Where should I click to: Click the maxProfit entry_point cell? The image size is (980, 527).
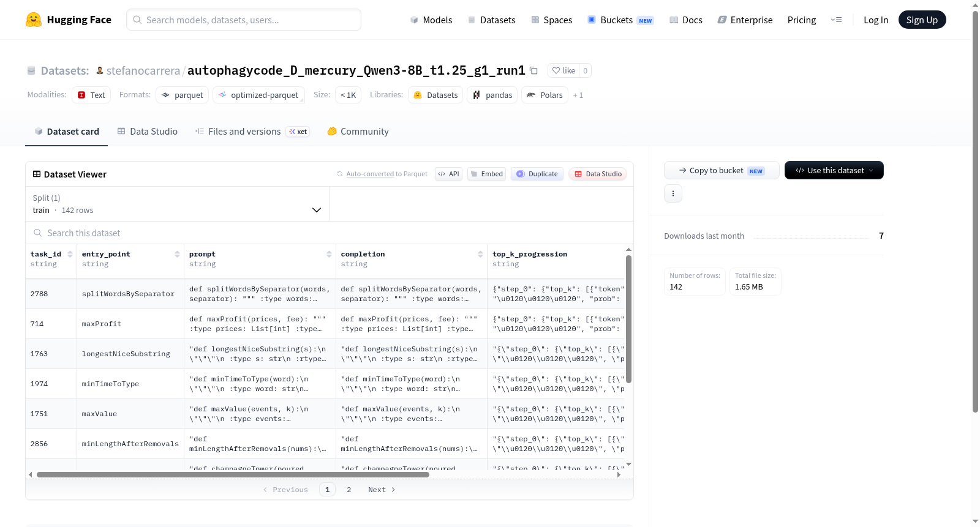point(130,324)
